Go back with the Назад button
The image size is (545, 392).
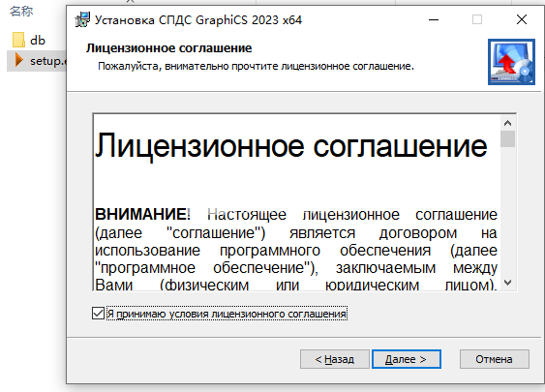(335, 359)
